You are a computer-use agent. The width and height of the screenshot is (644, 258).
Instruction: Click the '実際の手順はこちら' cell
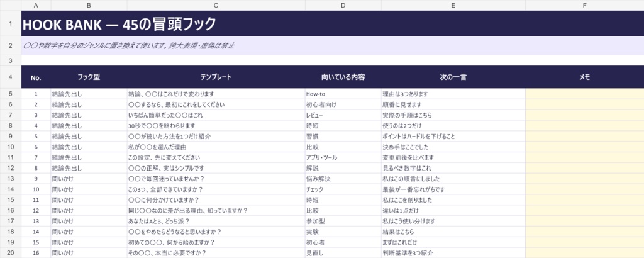point(453,115)
